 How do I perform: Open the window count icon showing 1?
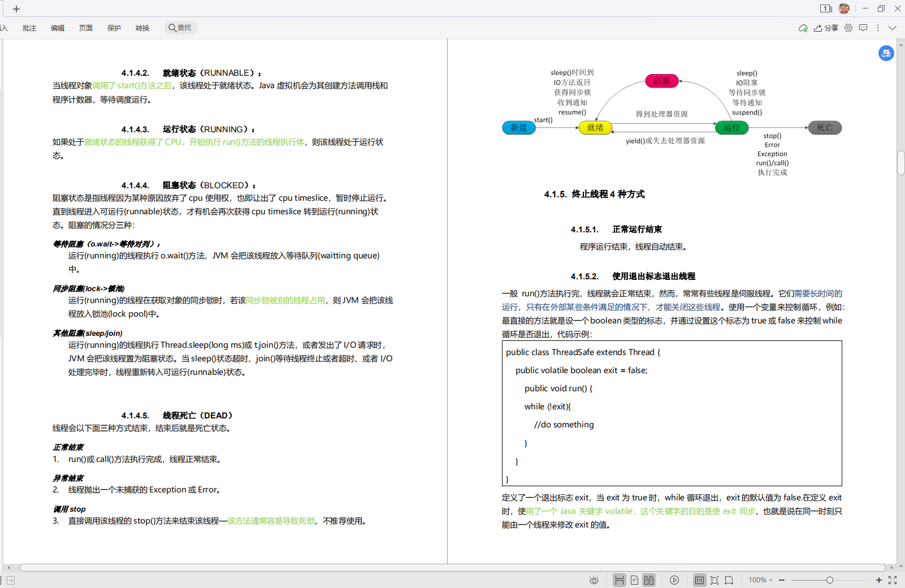(x=826, y=8)
